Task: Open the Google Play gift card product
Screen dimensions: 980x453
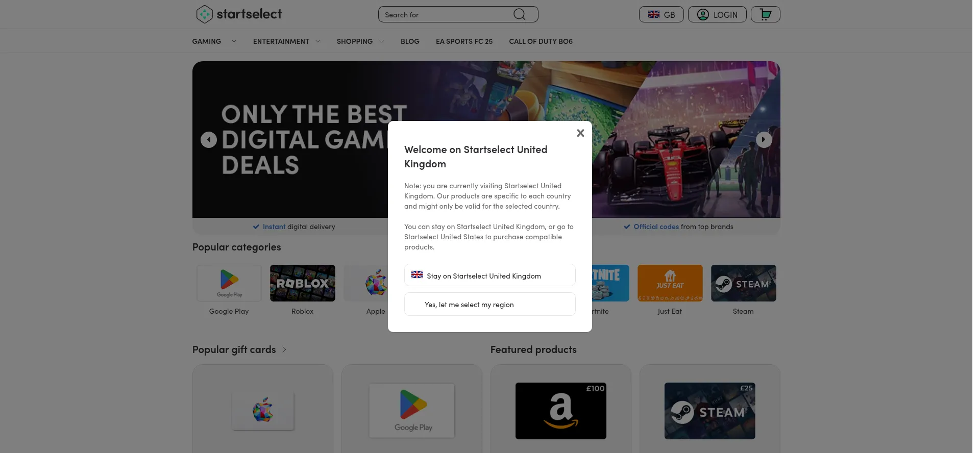Action: [x=412, y=409]
